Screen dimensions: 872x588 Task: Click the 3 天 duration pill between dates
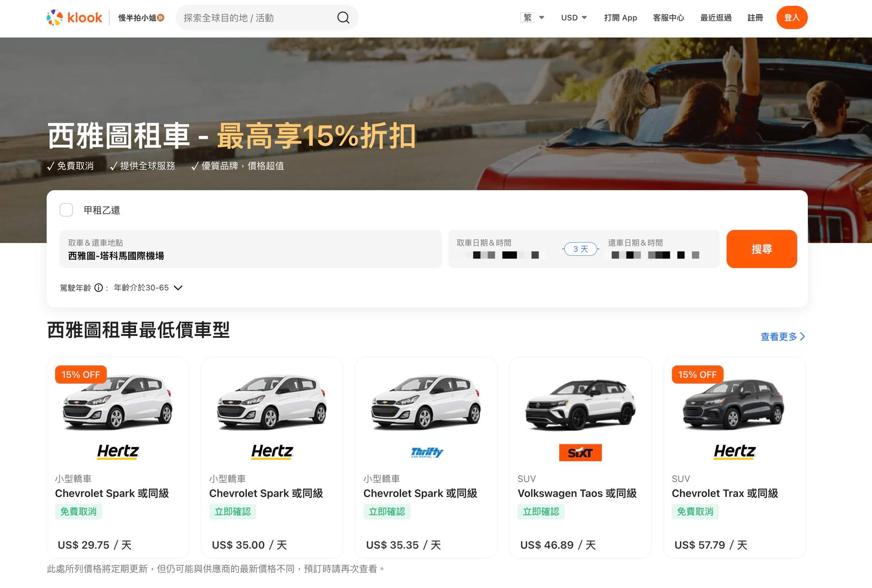pos(580,249)
